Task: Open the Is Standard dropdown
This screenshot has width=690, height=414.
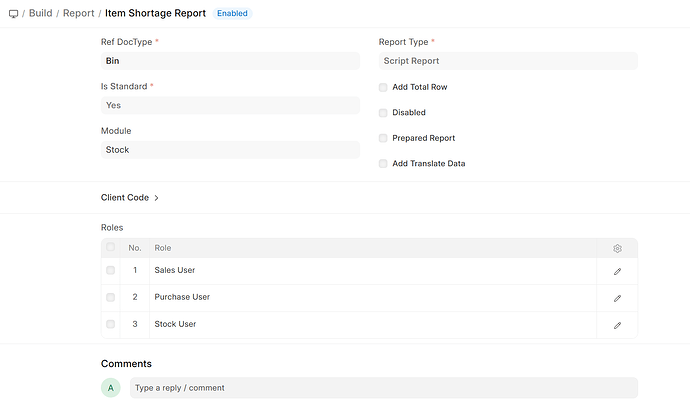Action: [229, 105]
